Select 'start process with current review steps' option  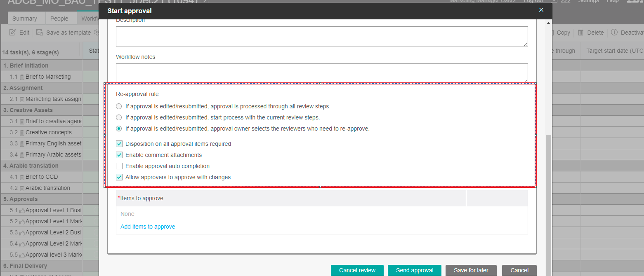coord(119,117)
